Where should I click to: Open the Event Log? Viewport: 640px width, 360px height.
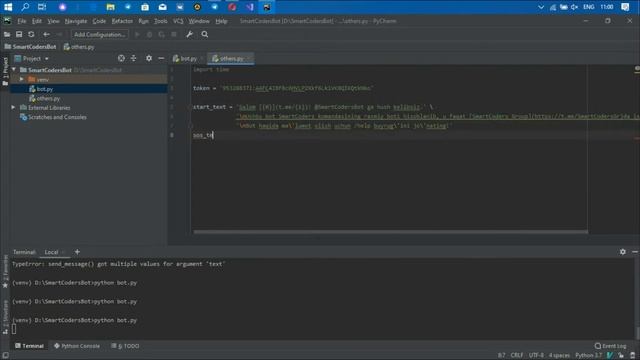[x=610, y=346]
